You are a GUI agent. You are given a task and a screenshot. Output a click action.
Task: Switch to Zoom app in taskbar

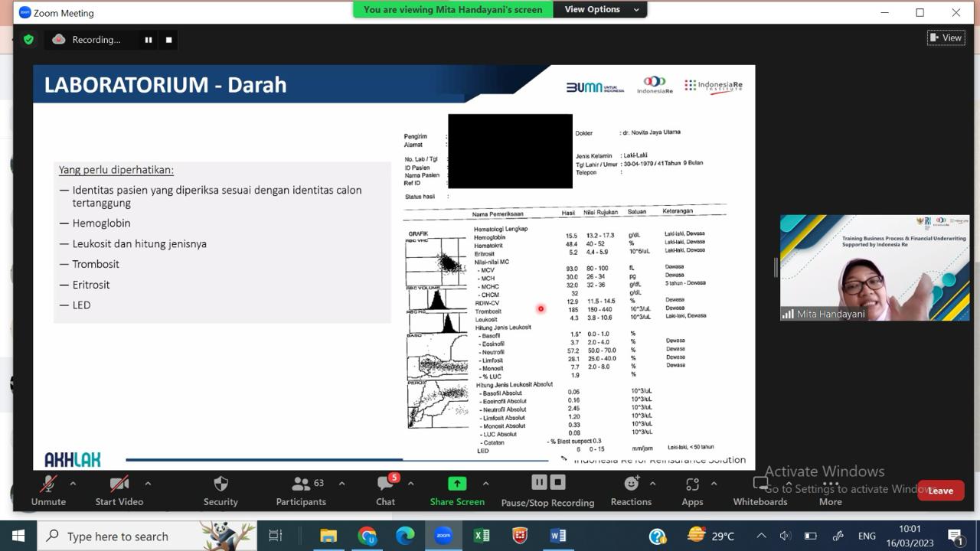click(x=443, y=536)
